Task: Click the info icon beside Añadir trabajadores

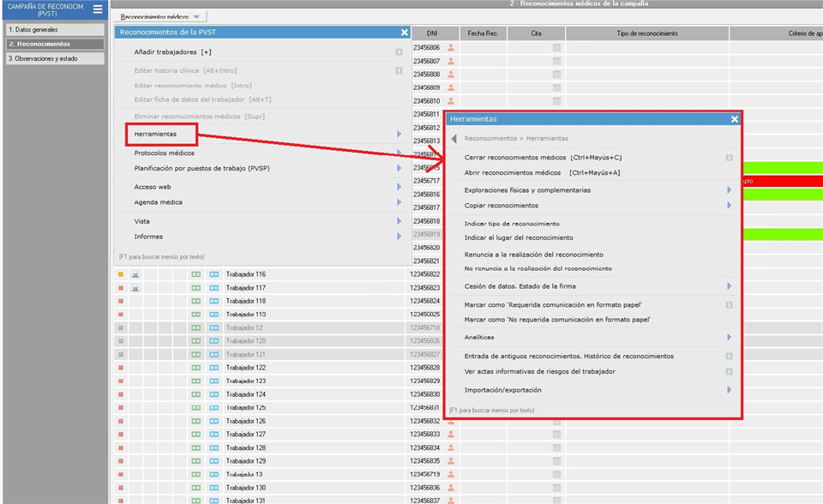Action: point(399,52)
